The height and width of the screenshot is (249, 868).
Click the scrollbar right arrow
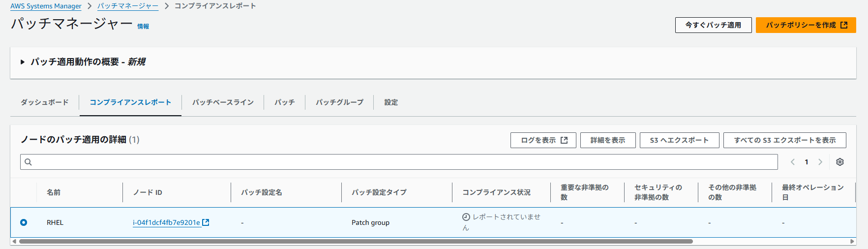coord(852,242)
